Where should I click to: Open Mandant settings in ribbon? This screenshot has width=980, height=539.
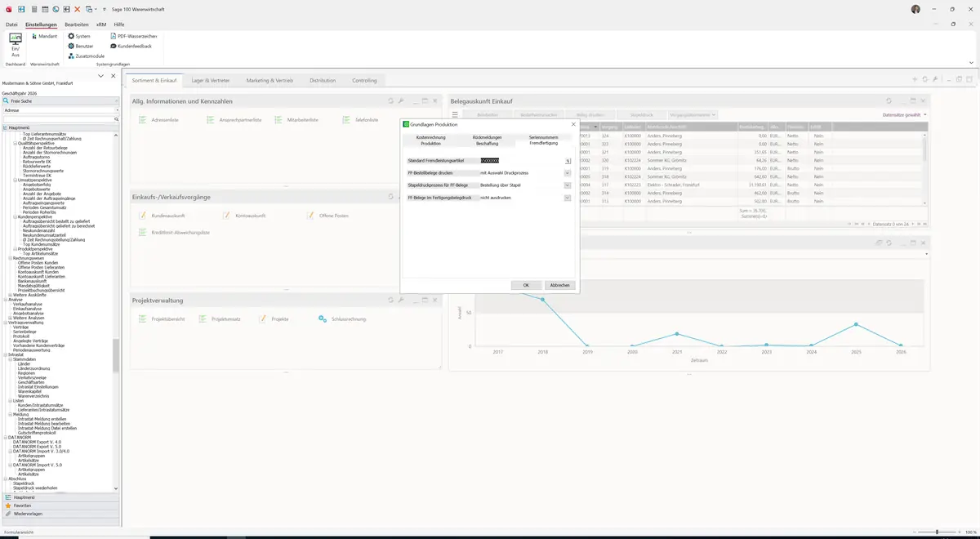pyautogui.click(x=43, y=36)
